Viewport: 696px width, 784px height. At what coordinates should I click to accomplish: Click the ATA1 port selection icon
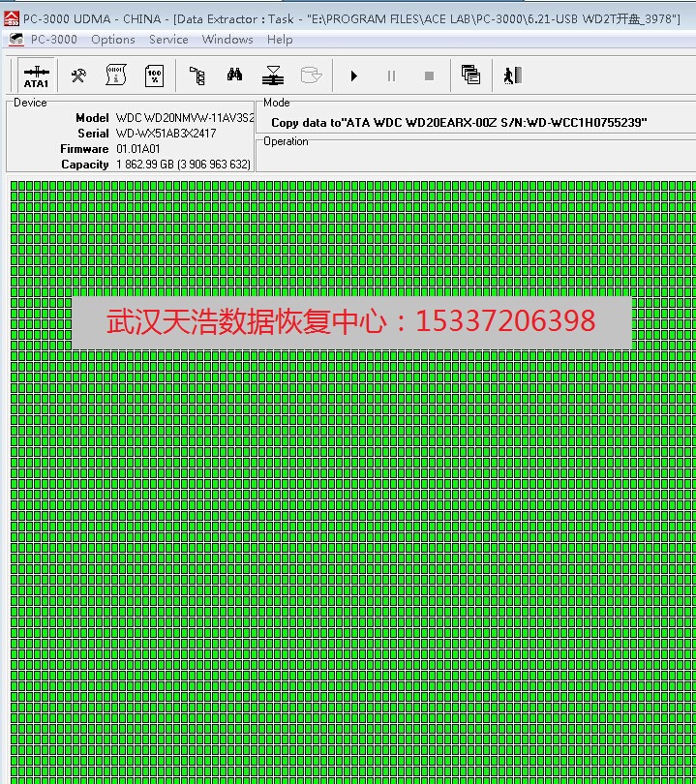pyautogui.click(x=36, y=75)
